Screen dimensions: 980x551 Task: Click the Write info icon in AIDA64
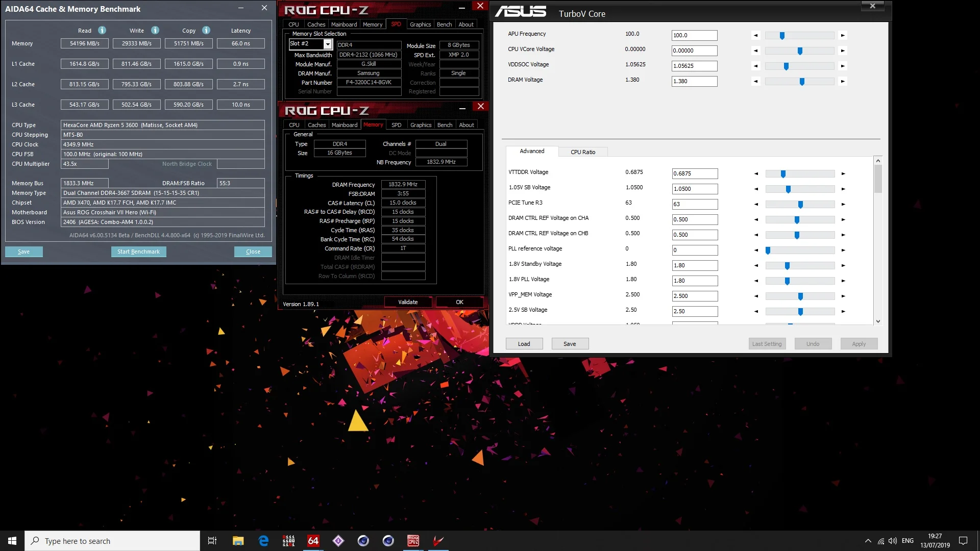pyautogui.click(x=155, y=30)
